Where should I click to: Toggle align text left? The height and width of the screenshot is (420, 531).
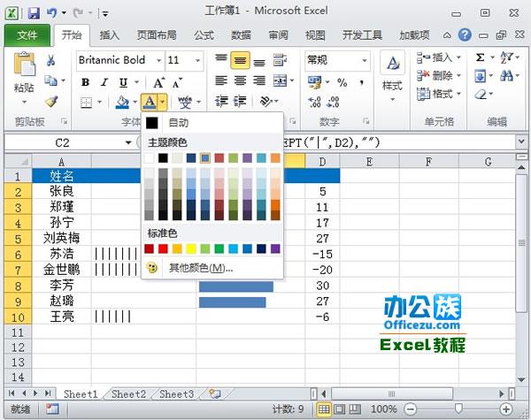(221, 80)
